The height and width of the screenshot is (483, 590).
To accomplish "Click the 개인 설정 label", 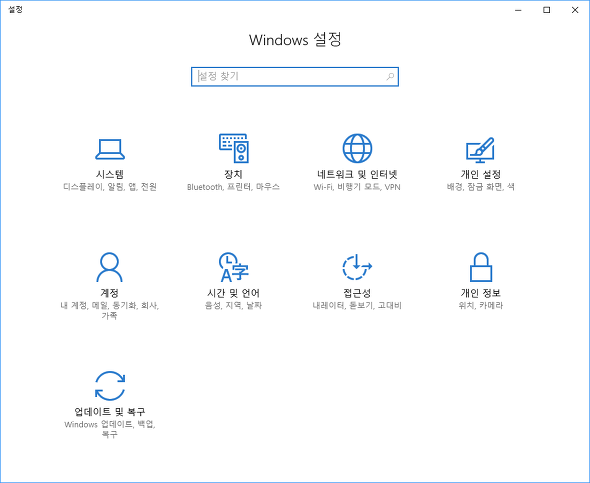I will 481,174.
